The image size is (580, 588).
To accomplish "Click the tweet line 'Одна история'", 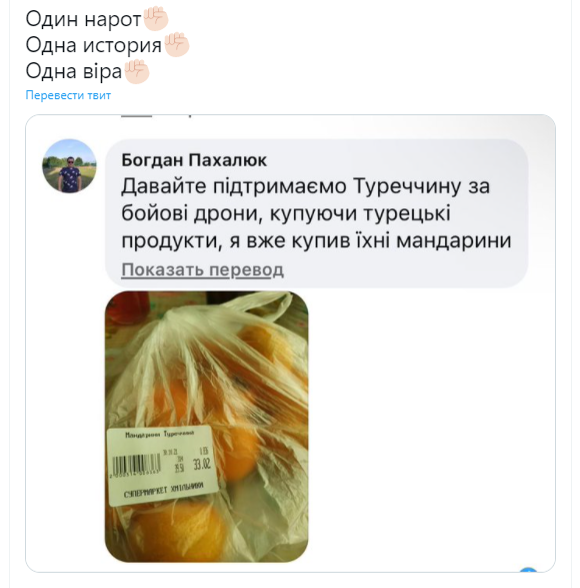I will pyautogui.click(x=93, y=45).
